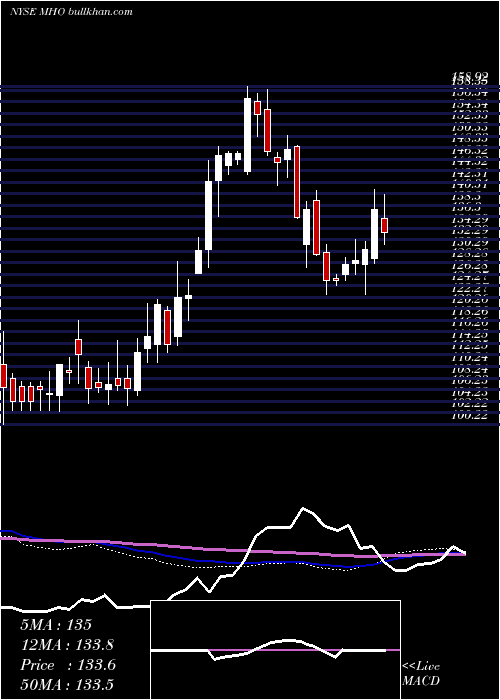
Task: Click the 12MA : 133.8 value
Action: [67, 645]
